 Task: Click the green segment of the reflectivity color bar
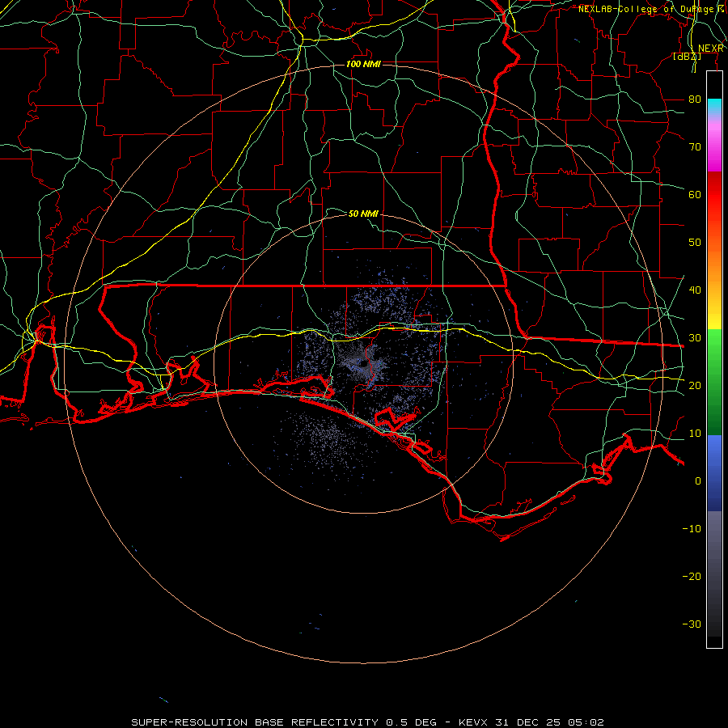[x=714, y=382]
